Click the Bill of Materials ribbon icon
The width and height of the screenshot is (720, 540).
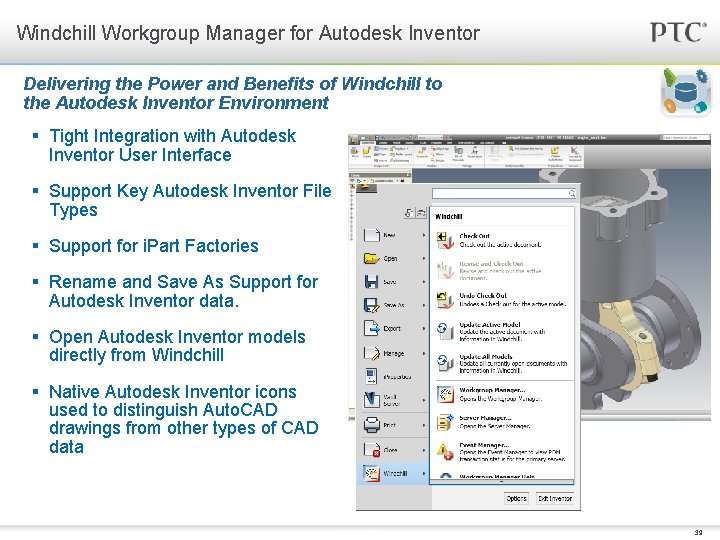tap(458, 150)
